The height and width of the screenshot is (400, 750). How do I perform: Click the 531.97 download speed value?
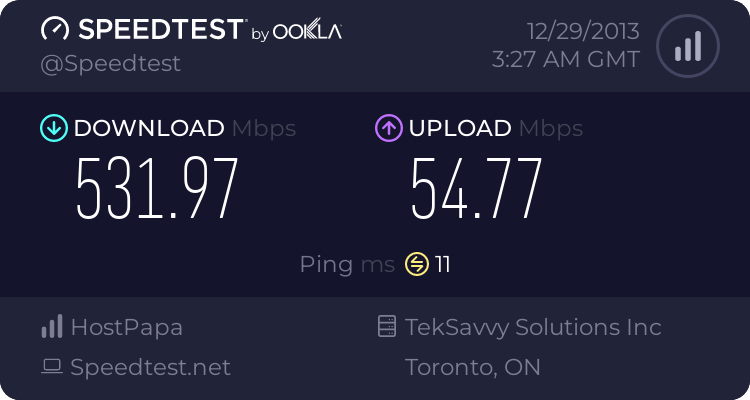158,189
